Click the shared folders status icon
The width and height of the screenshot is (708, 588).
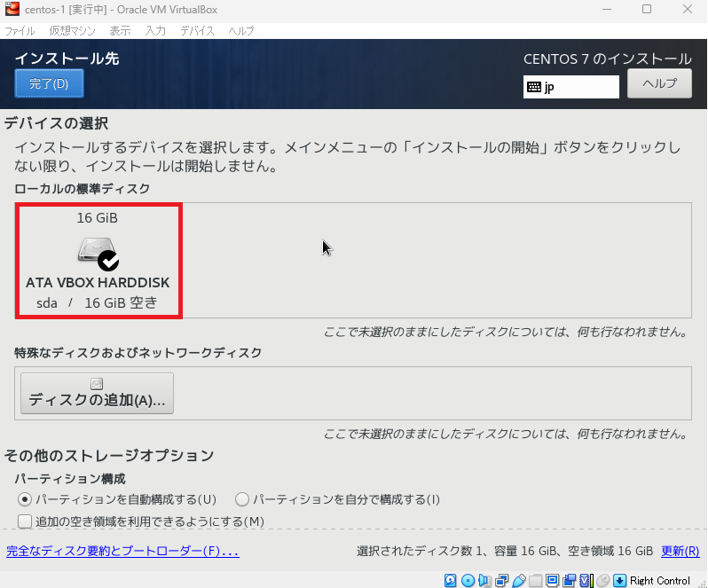coord(536,580)
